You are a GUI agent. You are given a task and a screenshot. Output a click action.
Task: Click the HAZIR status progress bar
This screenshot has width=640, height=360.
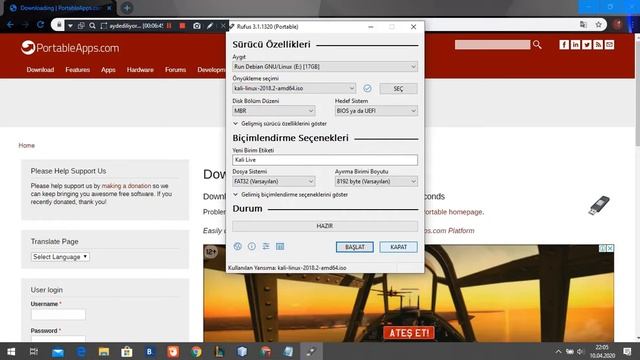click(x=325, y=226)
